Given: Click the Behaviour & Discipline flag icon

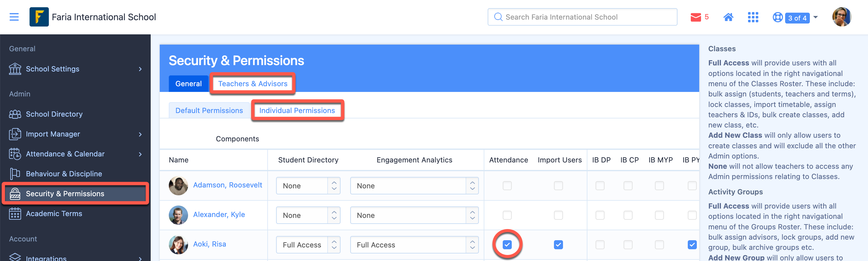Looking at the screenshot, I should [15, 174].
